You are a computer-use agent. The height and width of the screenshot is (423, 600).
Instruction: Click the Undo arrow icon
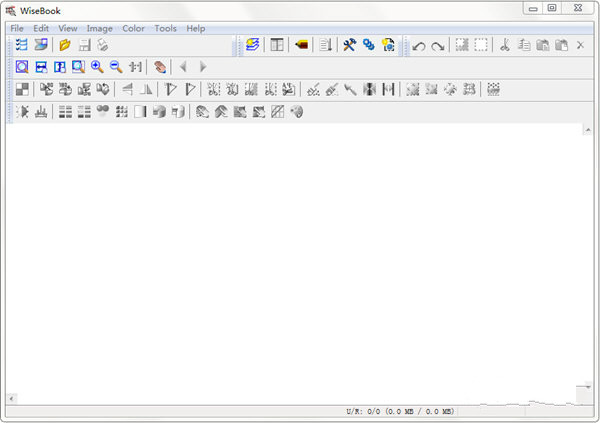pyautogui.click(x=419, y=46)
